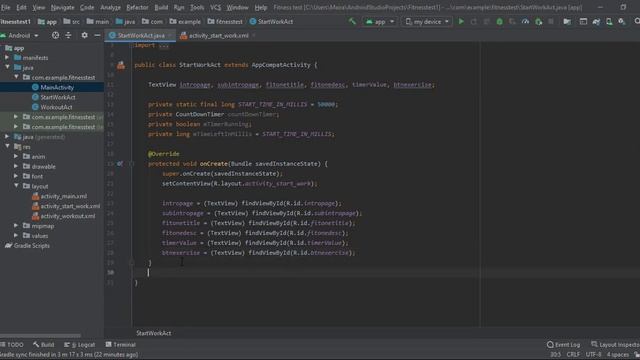
Task: Open the Build tool window
Action: (x=43, y=344)
